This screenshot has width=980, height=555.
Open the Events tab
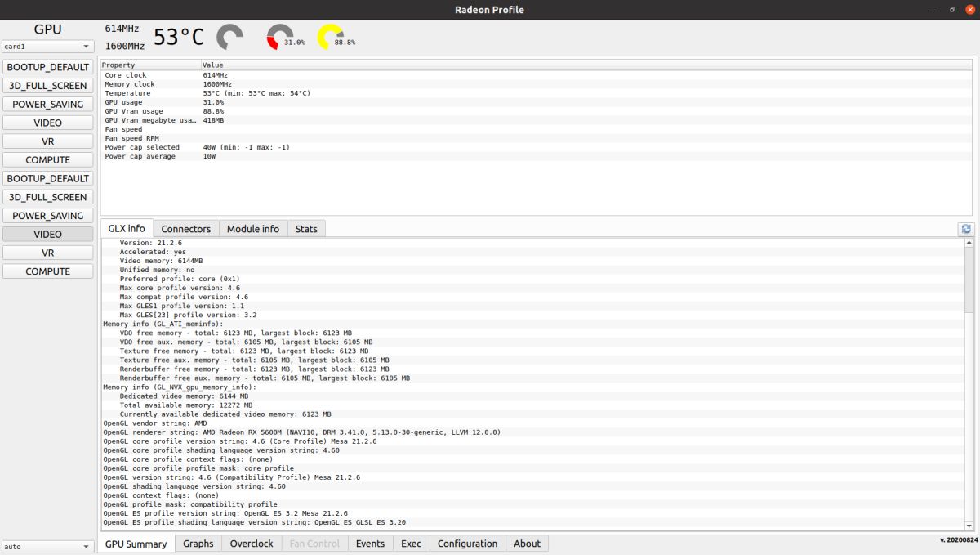[370, 544]
